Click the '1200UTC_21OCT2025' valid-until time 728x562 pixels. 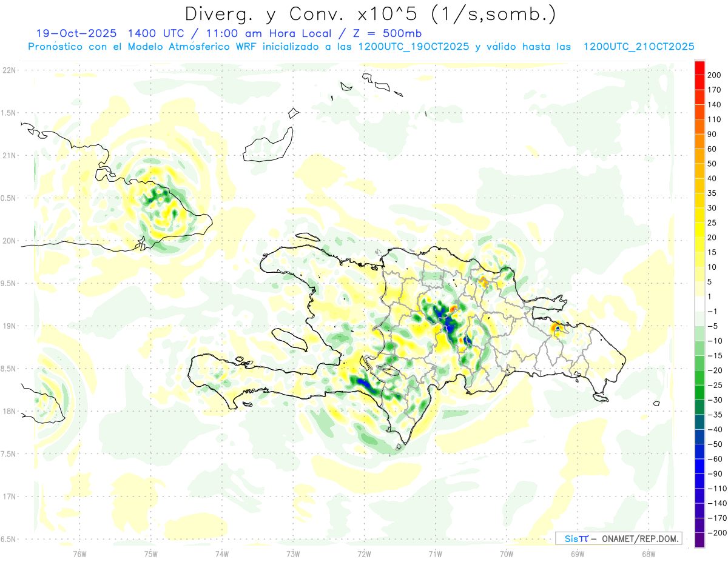638,47
